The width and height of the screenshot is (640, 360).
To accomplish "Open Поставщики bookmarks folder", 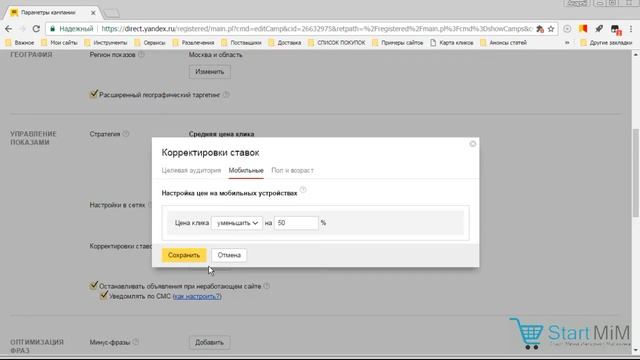I will coord(241,42).
